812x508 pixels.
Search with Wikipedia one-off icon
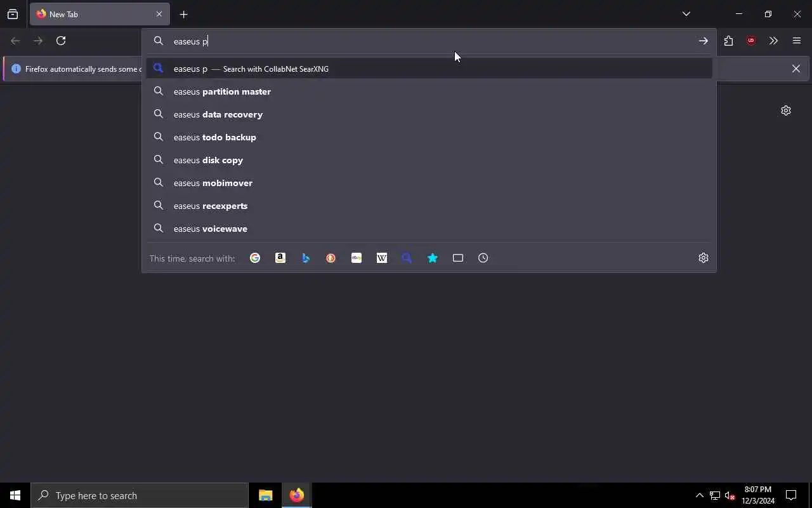click(382, 258)
